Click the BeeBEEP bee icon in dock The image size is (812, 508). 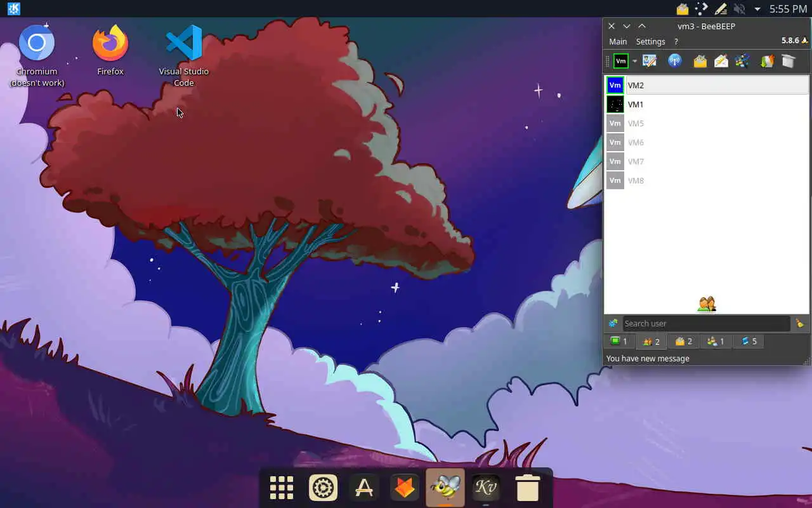click(x=445, y=488)
